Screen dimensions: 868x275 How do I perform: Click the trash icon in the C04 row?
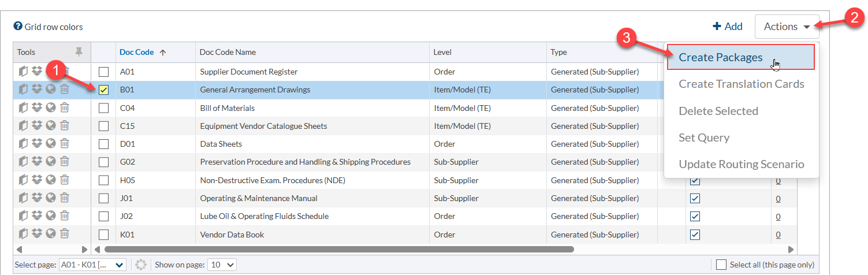tap(65, 108)
